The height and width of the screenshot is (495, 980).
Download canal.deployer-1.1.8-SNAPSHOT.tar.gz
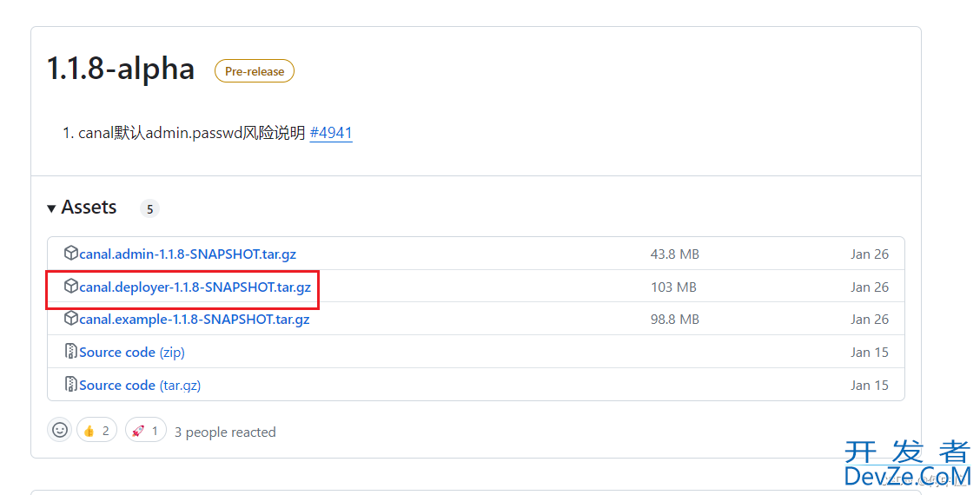pyautogui.click(x=195, y=287)
